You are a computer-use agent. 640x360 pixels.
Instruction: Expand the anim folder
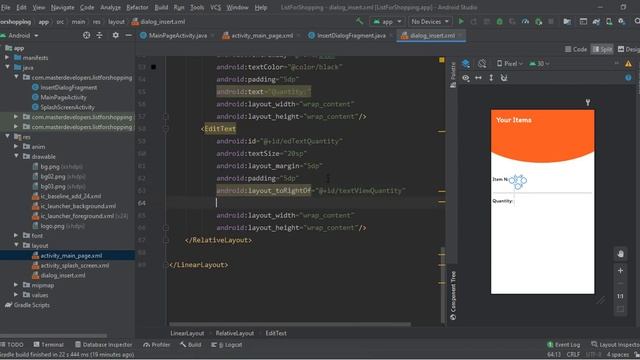coord(16,147)
